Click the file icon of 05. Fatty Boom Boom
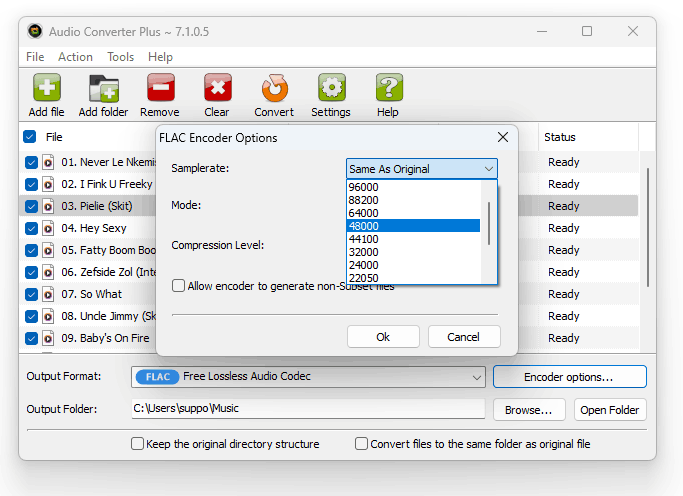This screenshot has height=496, width=683. (48, 250)
